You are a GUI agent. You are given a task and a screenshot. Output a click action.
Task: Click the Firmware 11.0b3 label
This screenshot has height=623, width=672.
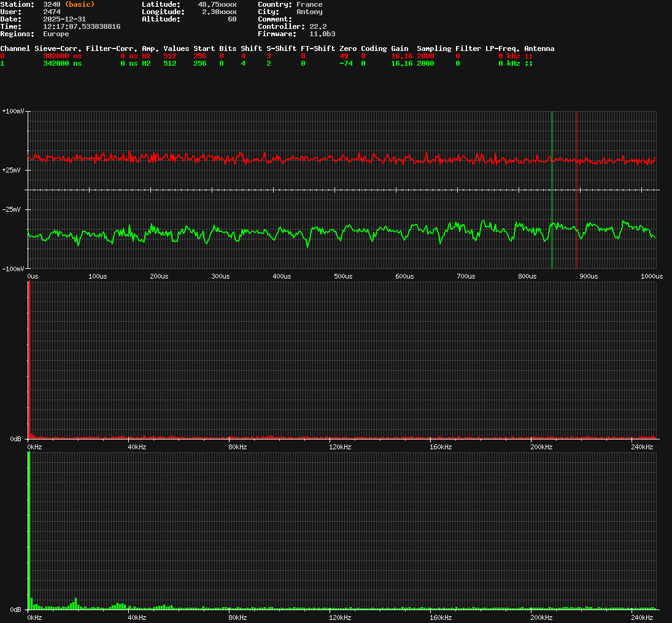[322, 34]
